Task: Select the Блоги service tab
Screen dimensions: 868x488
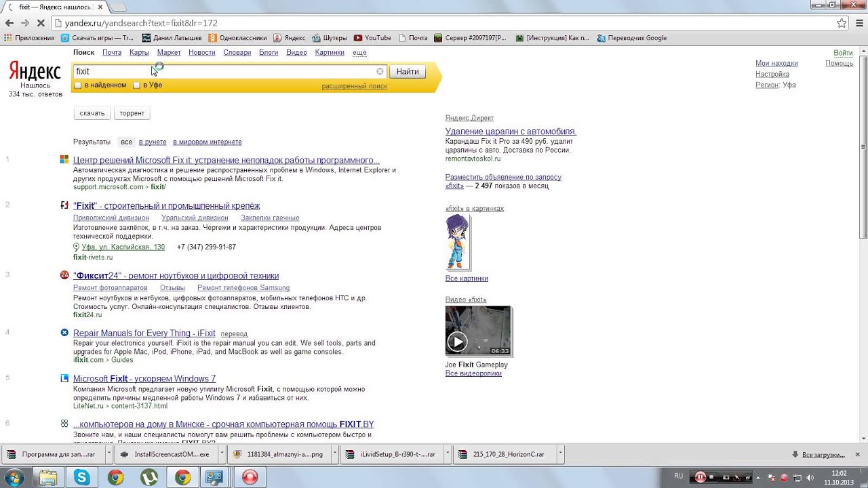Action: (x=269, y=52)
